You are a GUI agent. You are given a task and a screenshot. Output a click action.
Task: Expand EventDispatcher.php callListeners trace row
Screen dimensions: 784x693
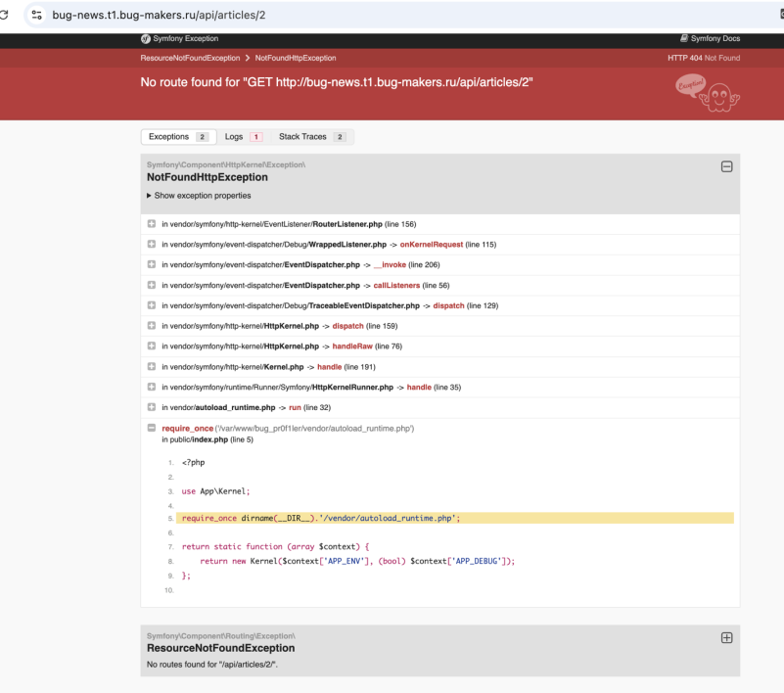pos(152,285)
